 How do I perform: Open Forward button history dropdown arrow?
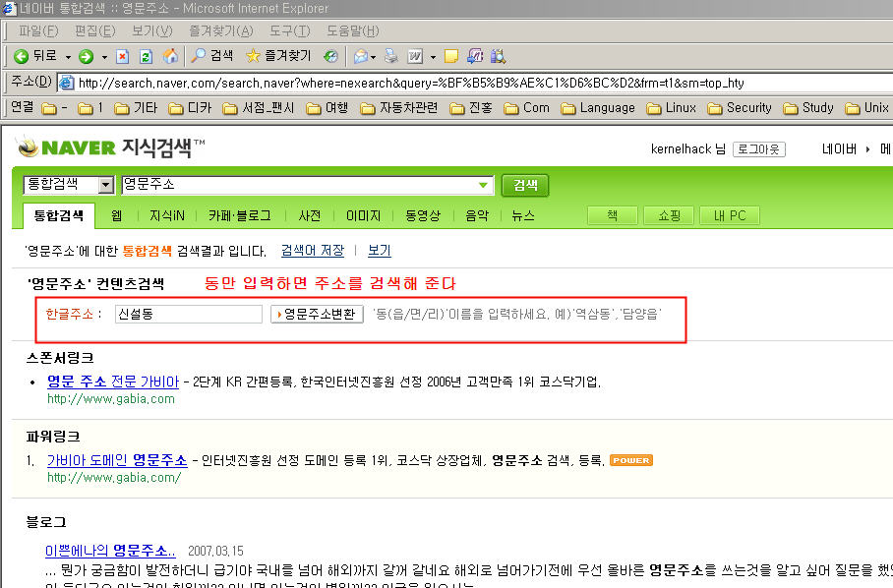point(104,57)
